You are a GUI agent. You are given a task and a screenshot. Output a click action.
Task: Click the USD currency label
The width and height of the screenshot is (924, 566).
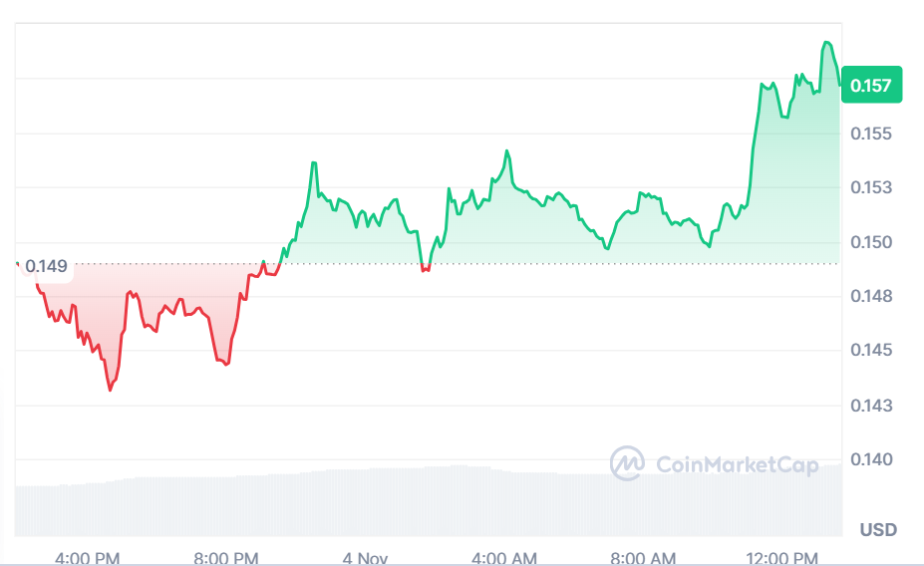coord(878,529)
